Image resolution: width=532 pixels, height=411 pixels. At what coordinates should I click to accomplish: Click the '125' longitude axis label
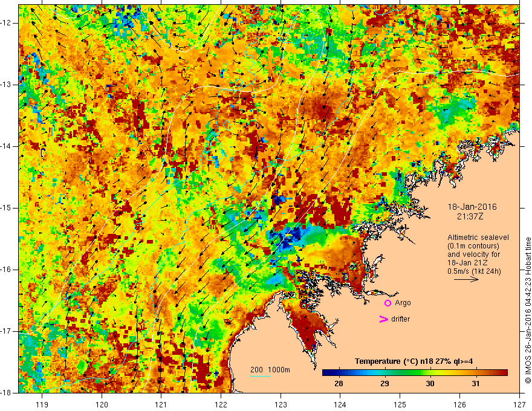tap(400, 404)
